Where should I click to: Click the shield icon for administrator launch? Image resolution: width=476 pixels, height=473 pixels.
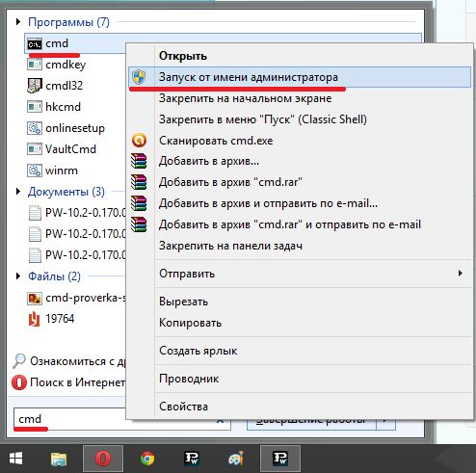click(x=139, y=77)
